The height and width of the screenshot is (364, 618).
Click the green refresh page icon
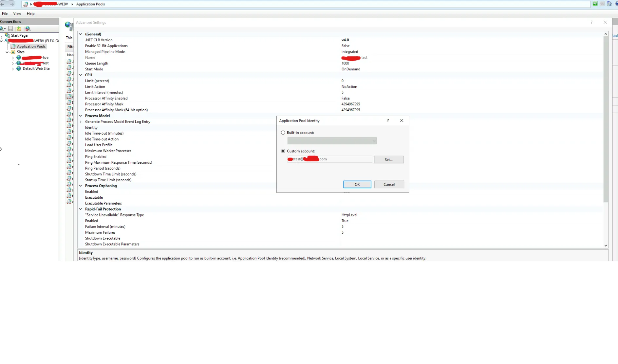[x=595, y=4]
